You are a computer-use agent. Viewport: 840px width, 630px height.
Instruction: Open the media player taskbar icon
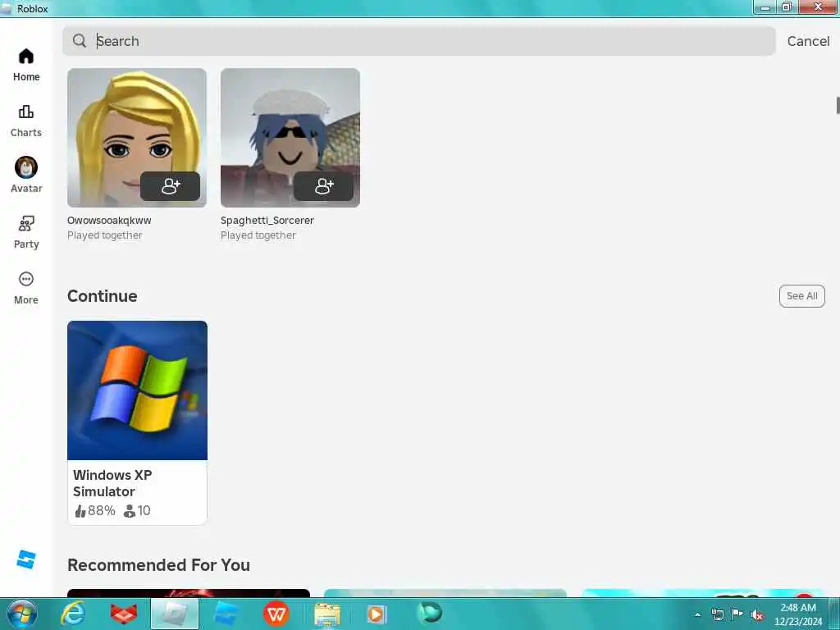(x=377, y=614)
